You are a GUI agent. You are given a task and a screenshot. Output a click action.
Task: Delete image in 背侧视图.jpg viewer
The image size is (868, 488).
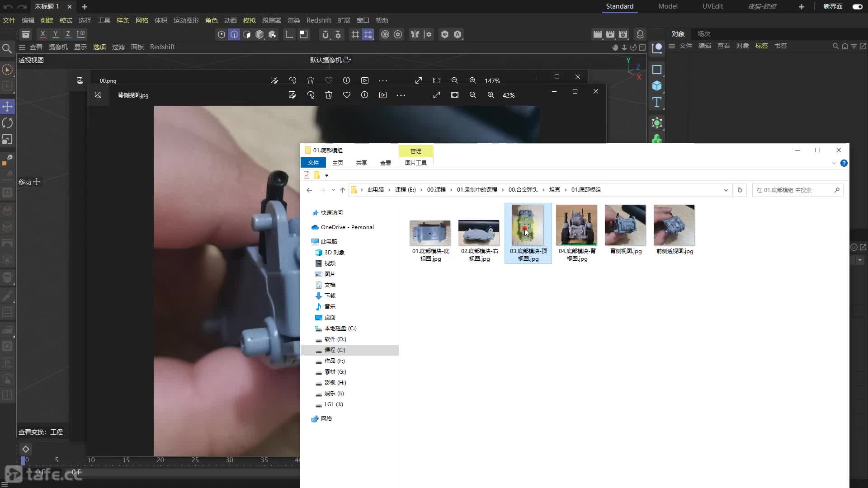(x=329, y=95)
